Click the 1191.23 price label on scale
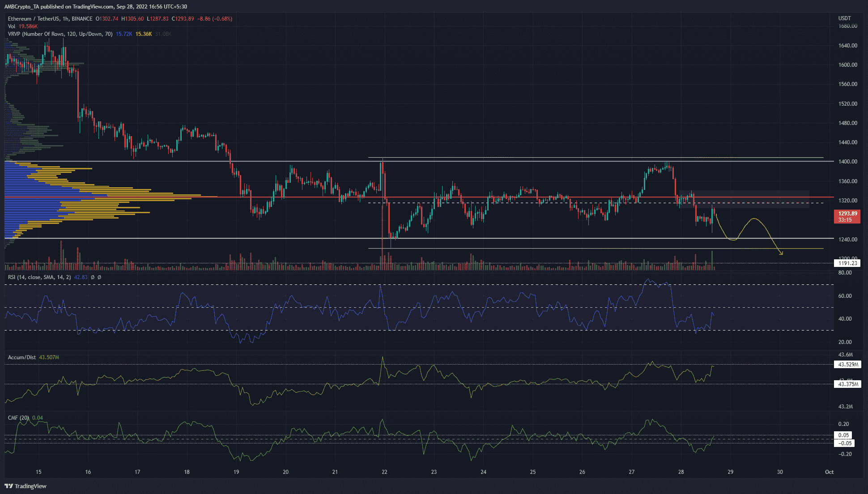The height and width of the screenshot is (494, 868). [847, 263]
